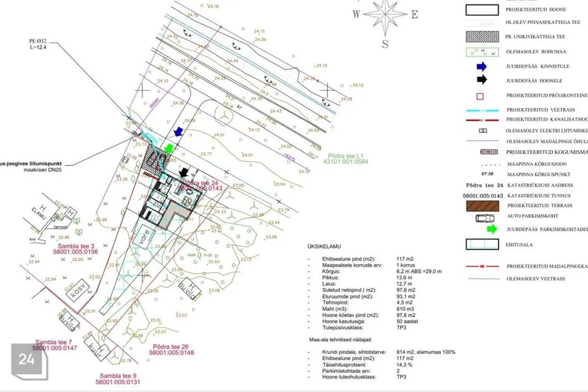Viewport: 588px width, 392px height.
Task: Click the green parking arrow on the map
Action: (168, 149)
